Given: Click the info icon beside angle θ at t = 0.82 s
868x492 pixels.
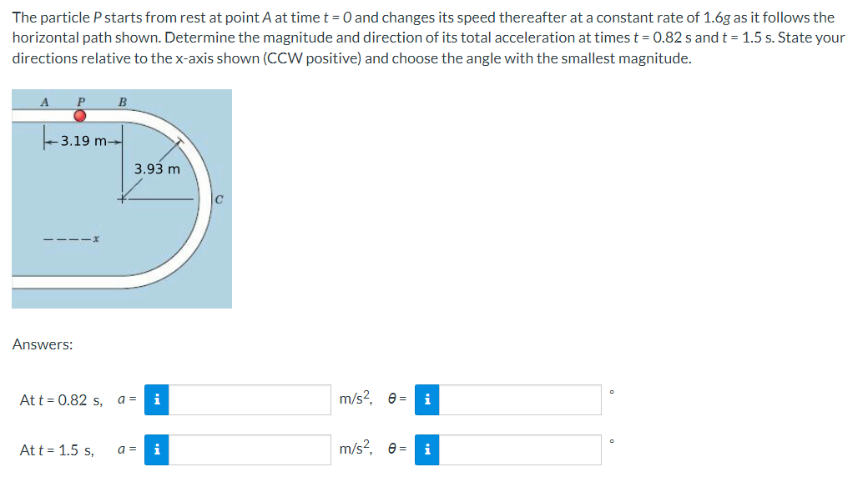Looking at the screenshot, I should tap(426, 399).
